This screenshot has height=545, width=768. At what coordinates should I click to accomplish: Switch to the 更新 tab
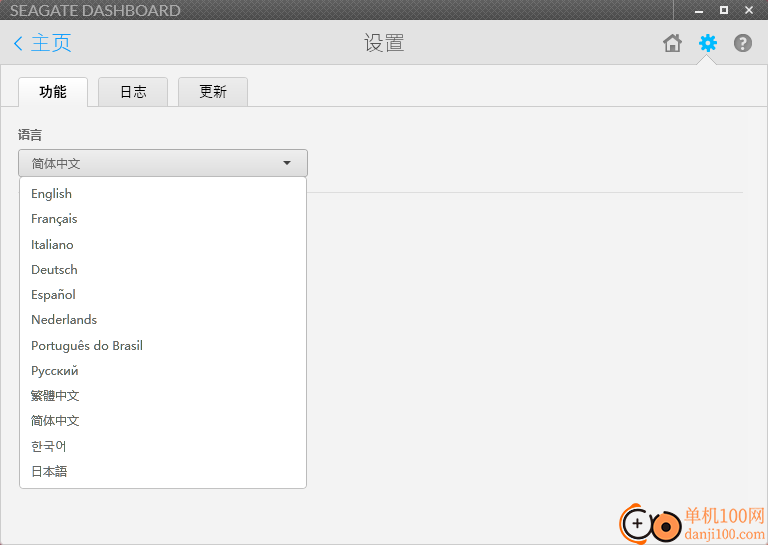click(x=213, y=92)
